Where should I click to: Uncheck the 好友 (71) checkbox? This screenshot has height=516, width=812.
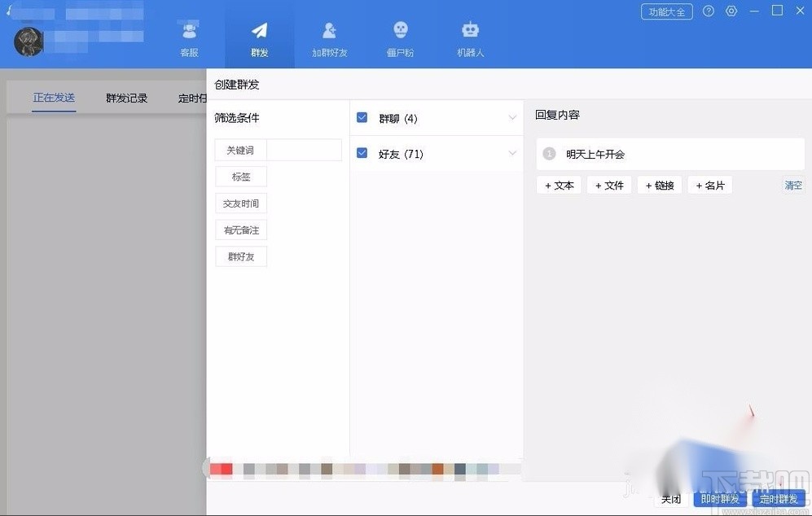[x=361, y=153]
